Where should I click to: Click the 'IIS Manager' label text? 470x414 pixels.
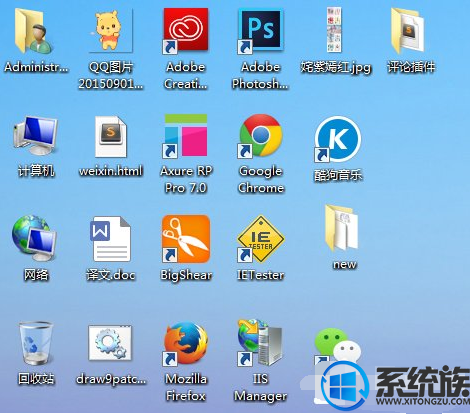click(260, 387)
